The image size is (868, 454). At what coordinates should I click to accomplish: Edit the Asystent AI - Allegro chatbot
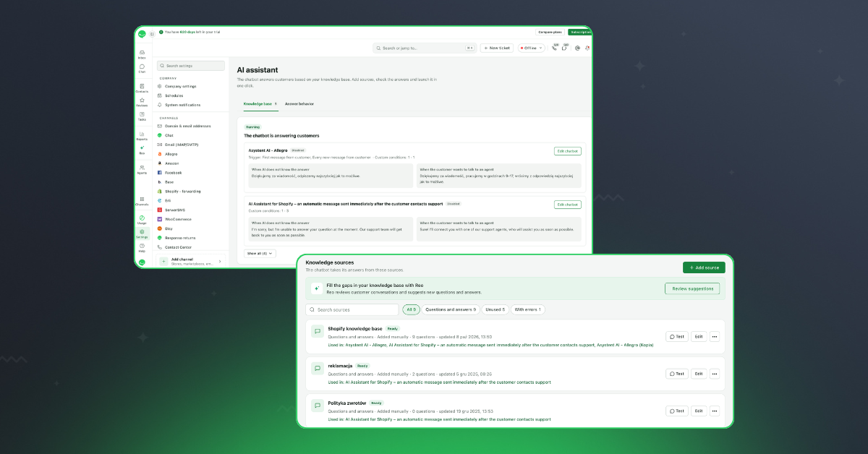tap(568, 151)
